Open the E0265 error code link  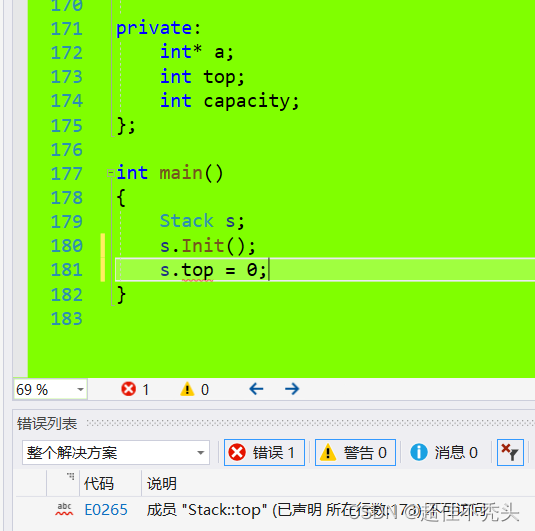click(x=106, y=510)
